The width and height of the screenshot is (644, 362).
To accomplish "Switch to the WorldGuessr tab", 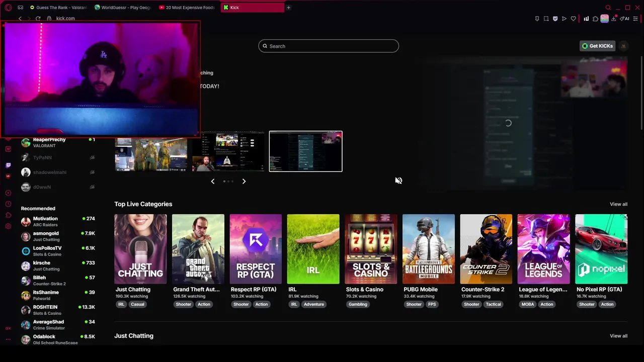I will [x=122, y=8].
